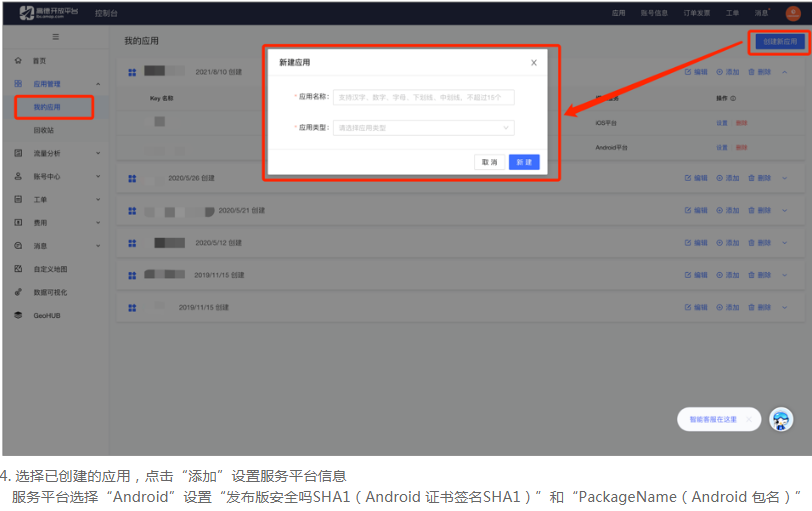Focus the 应用名称 input field

(x=424, y=97)
